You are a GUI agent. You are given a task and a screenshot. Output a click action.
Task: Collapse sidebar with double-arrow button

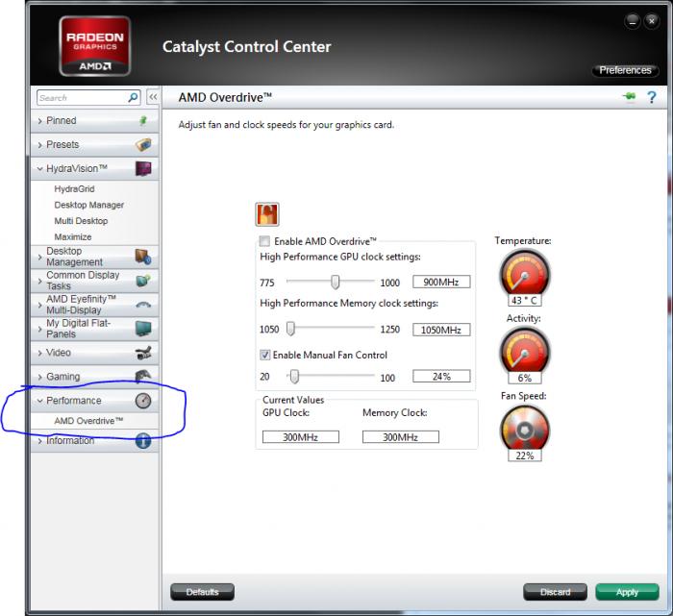[153, 97]
